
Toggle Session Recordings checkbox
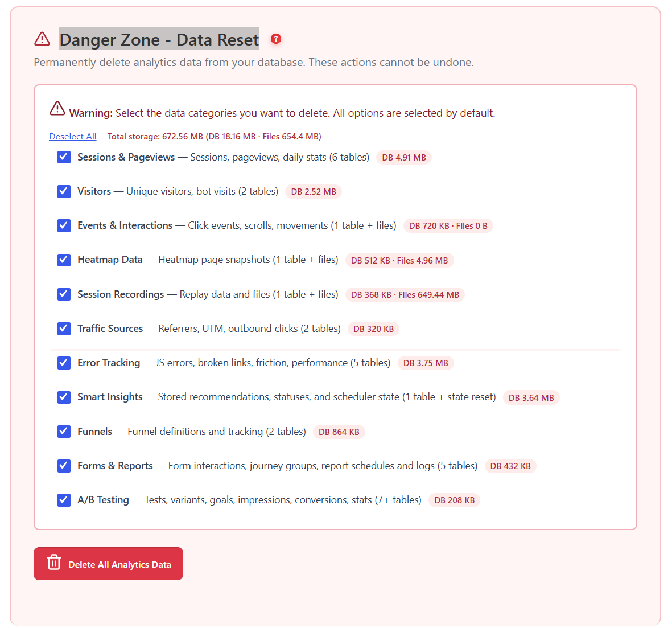[x=64, y=294]
